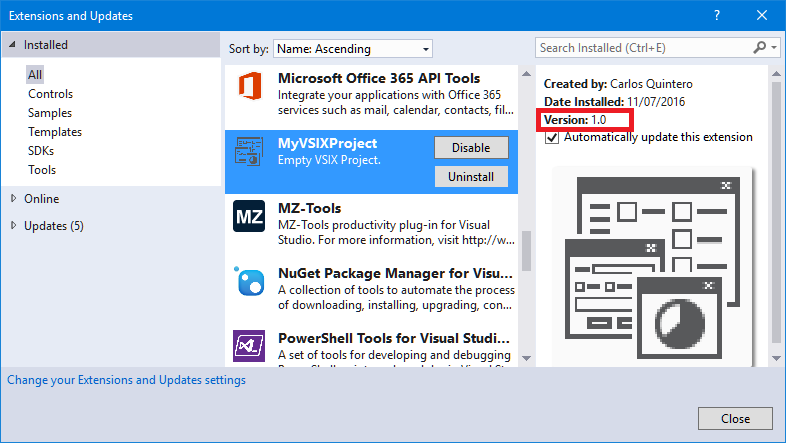The image size is (786, 443).
Task: Click details pane scroll up arrow
Action: [x=776, y=74]
